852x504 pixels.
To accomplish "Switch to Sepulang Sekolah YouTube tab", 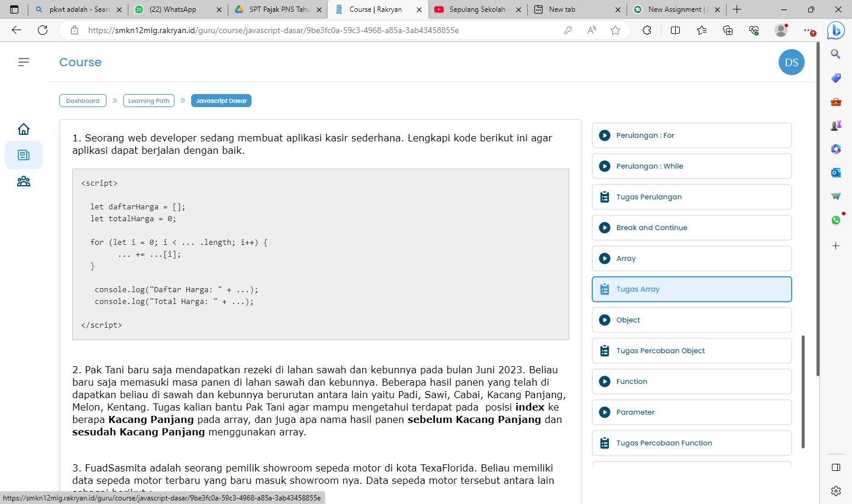I will (477, 9).
